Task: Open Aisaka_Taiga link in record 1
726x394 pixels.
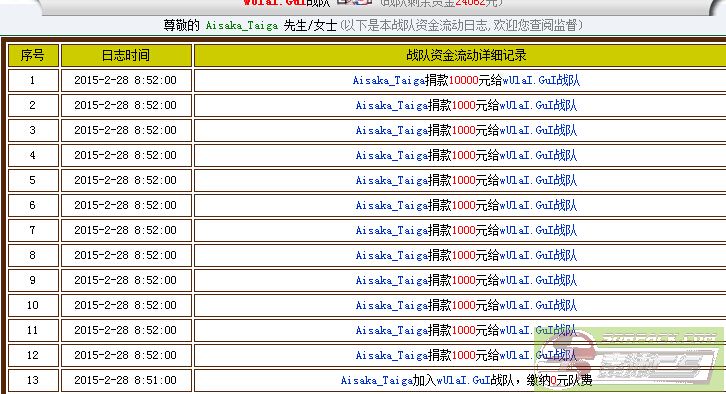Action: tap(388, 81)
